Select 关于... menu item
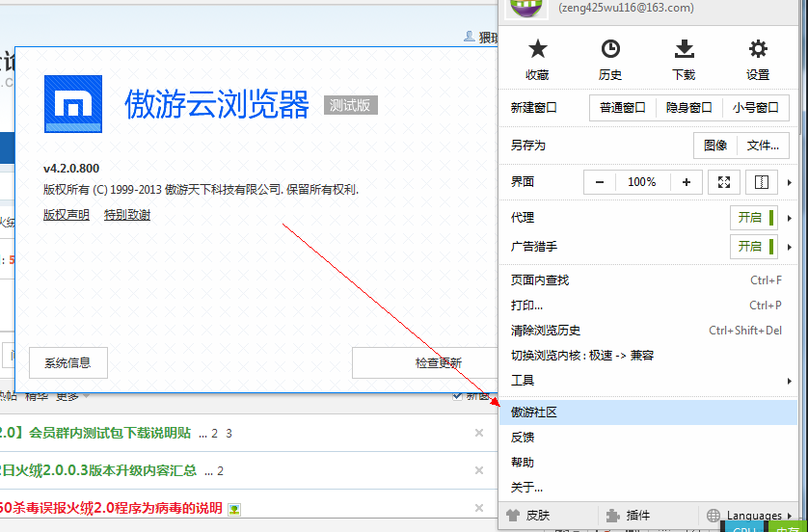Screen dimensions: 808x532 tap(648, 487)
